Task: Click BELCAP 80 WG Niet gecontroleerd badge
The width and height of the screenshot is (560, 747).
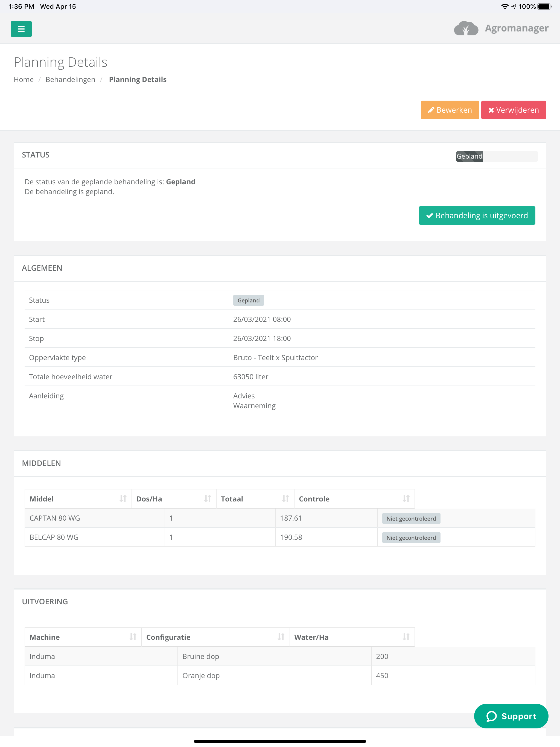Action: tap(411, 538)
